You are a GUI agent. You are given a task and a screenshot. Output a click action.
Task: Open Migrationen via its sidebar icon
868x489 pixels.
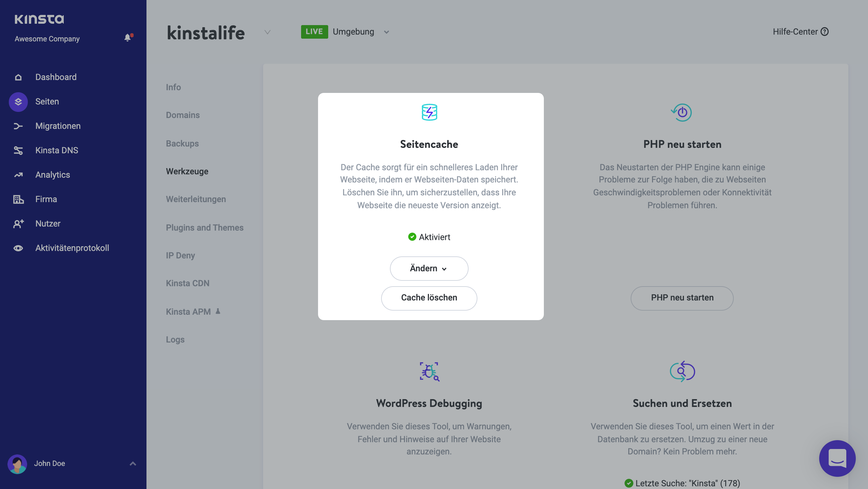(x=18, y=126)
